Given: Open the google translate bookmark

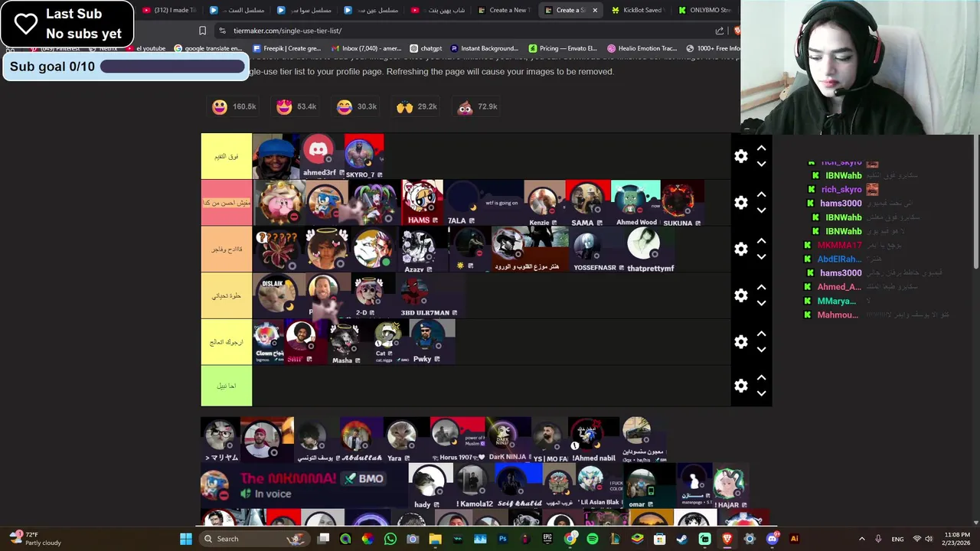Looking at the screenshot, I should click(207, 48).
